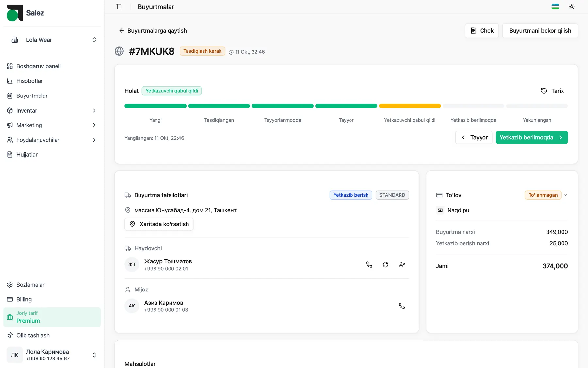This screenshot has width=588, height=368.
Task: Click the Olib tashlash pin icon
Action: 10,335
